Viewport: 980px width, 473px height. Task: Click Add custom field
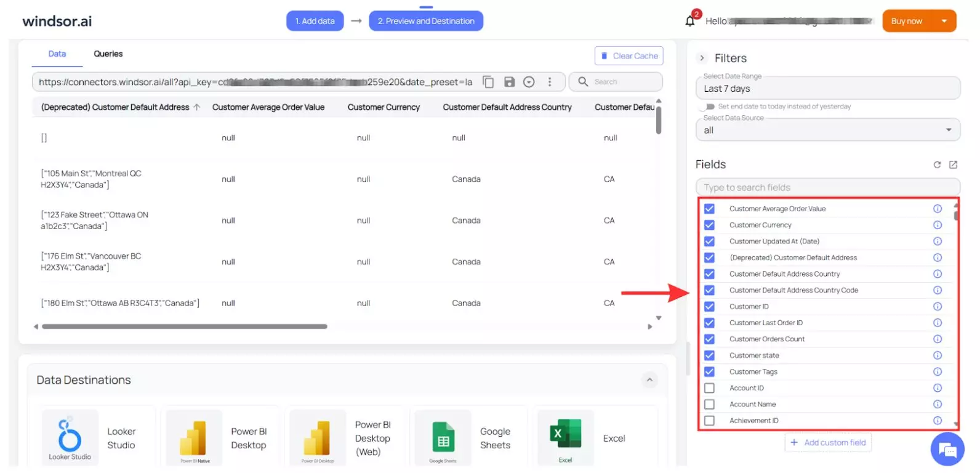(x=828, y=442)
